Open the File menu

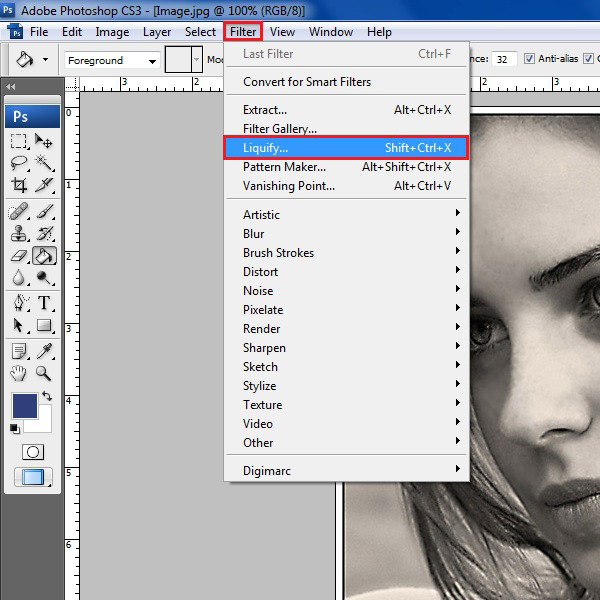click(x=39, y=32)
